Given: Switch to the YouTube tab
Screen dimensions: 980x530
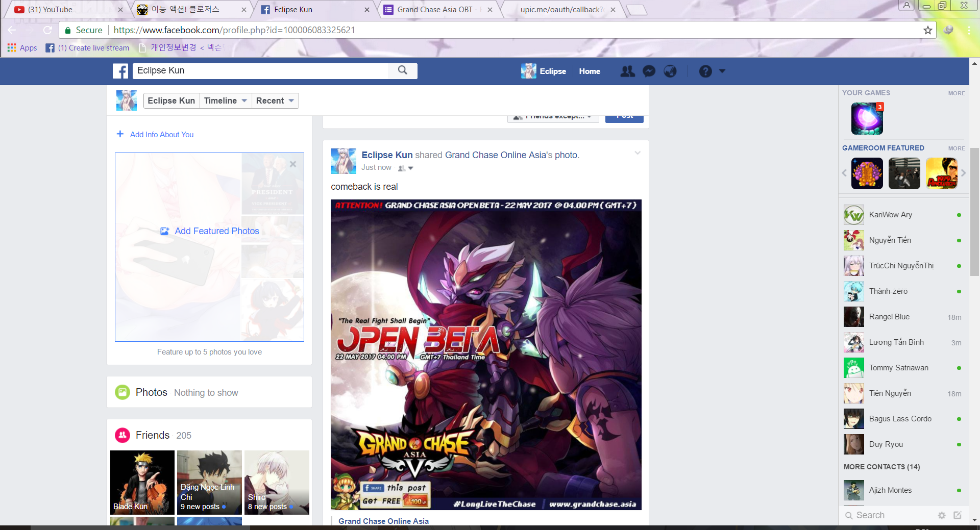Looking at the screenshot, I should point(65,10).
